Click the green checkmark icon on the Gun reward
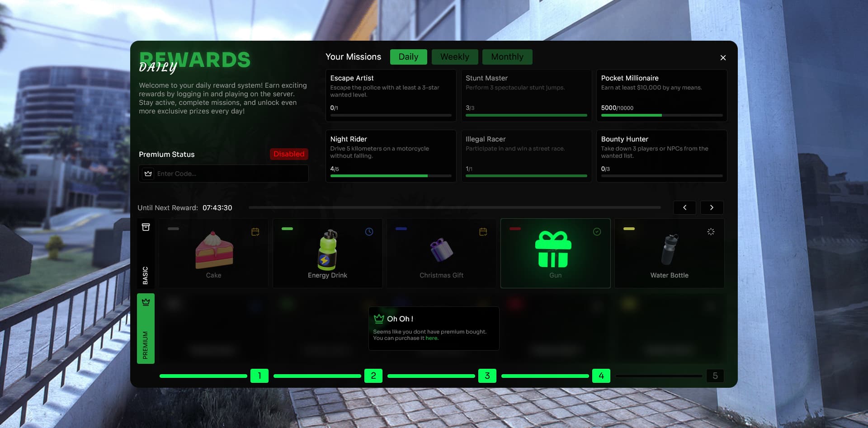Viewport: 868px width, 428px height. (597, 231)
